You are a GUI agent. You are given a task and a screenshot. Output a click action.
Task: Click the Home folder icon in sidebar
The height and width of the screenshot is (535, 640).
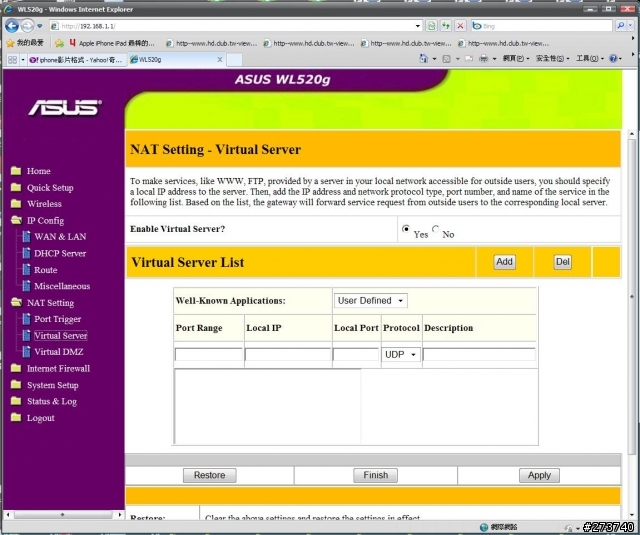[x=16, y=171]
